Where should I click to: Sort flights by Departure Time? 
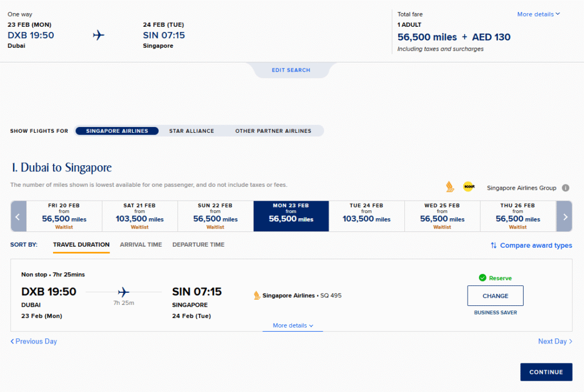click(198, 244)
